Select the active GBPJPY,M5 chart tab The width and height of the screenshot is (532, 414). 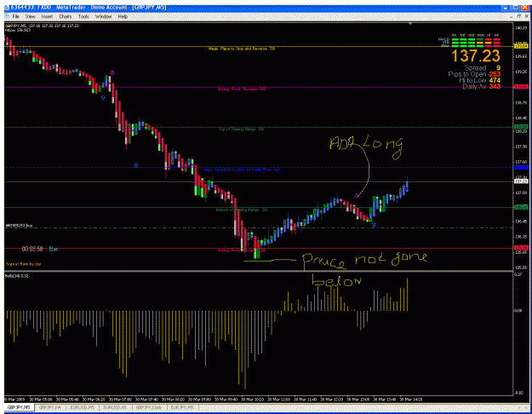pos(19,407)
